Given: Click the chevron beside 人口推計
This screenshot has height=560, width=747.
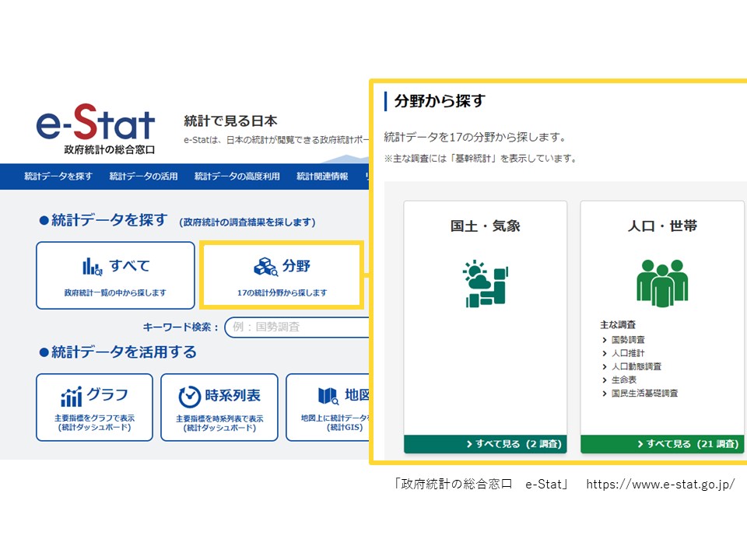Looking at the screenshot, I should (x=605, y=353).
